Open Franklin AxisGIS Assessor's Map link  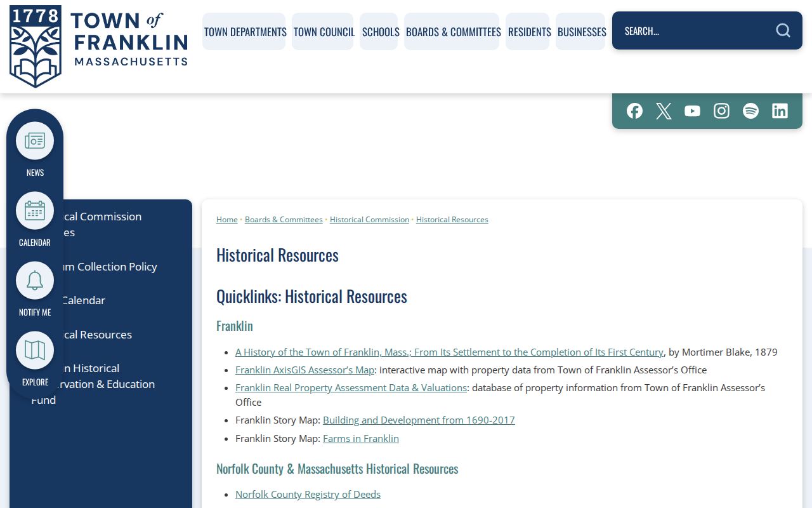click(304, 370)
